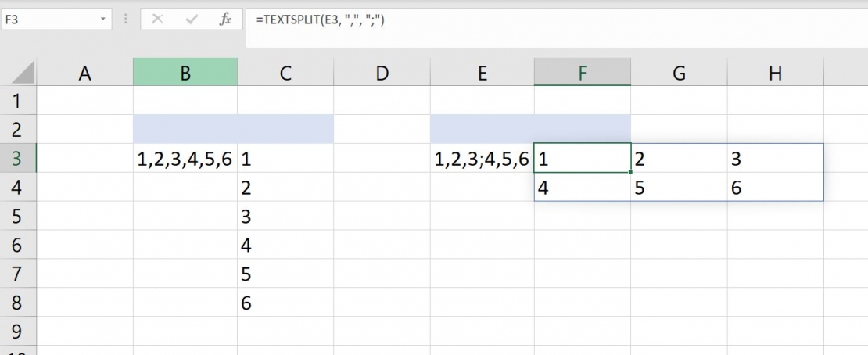Confirm entry with checkmark icon

pyautogui.click(x=192, y=20)
